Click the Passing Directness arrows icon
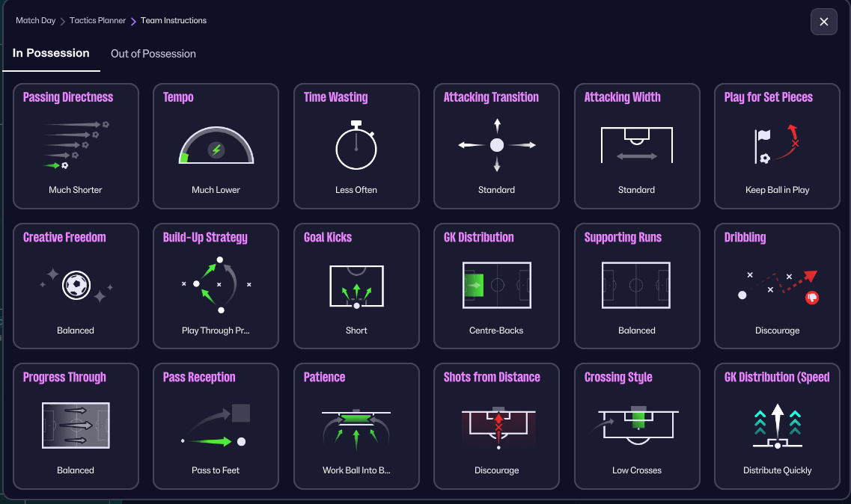The width and height of the screenshot is (851, 504). [x=76, y=144]
